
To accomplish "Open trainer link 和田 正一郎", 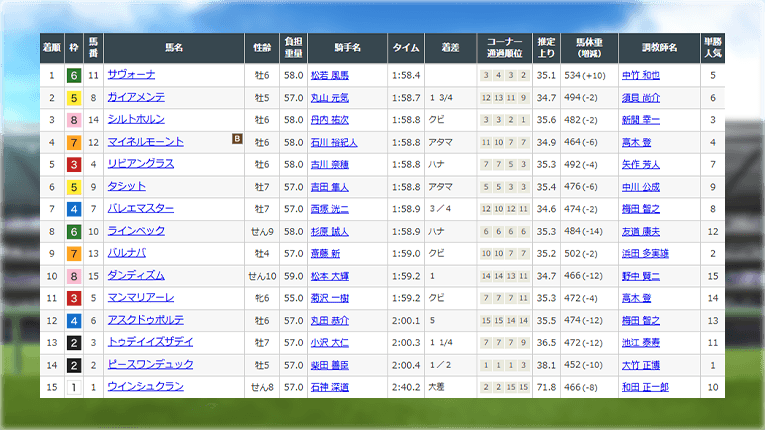I will [644, 386].
